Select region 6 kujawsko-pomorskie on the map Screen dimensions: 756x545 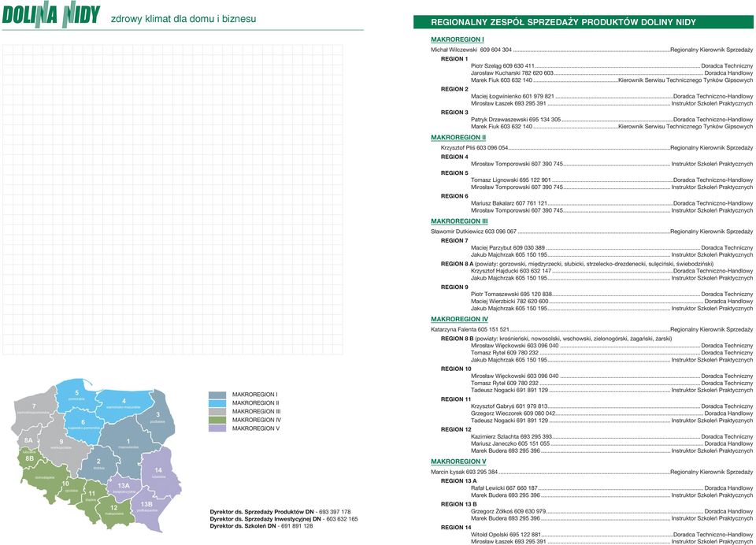[83, 425]
